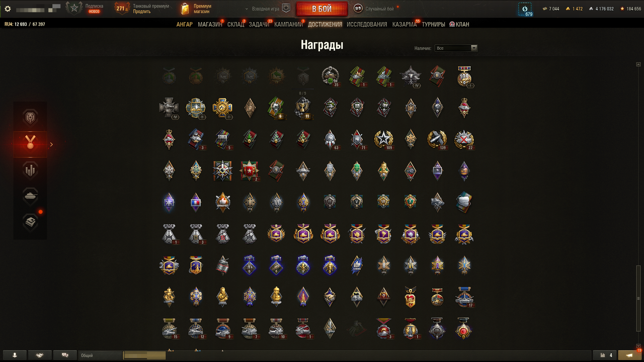The image size is (644, 362).
Task: Open the settings gear menu
Action: (x=8, y=9)
